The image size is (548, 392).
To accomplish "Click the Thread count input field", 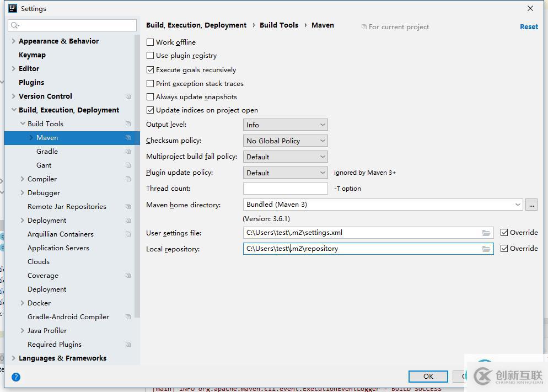I will pos(285,189).
